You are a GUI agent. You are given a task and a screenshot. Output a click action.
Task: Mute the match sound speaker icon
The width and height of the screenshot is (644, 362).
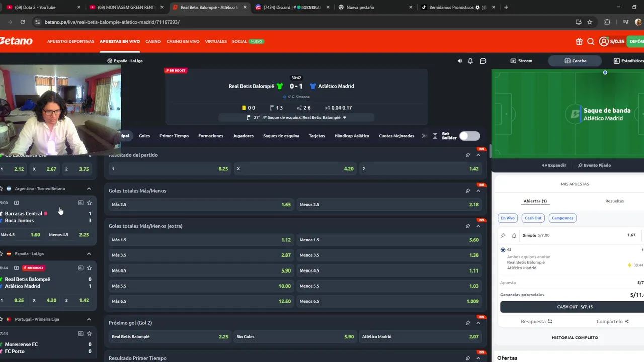[460, 61]
